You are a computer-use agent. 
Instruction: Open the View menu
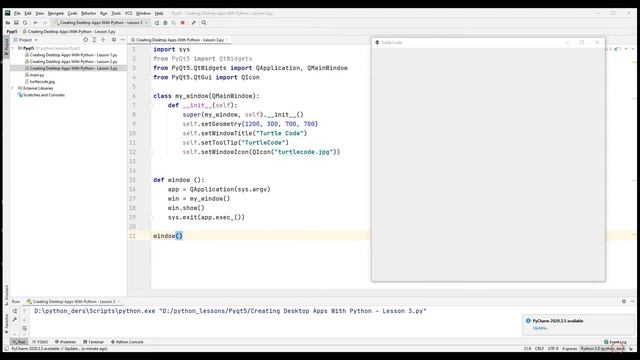click(40, 13)
